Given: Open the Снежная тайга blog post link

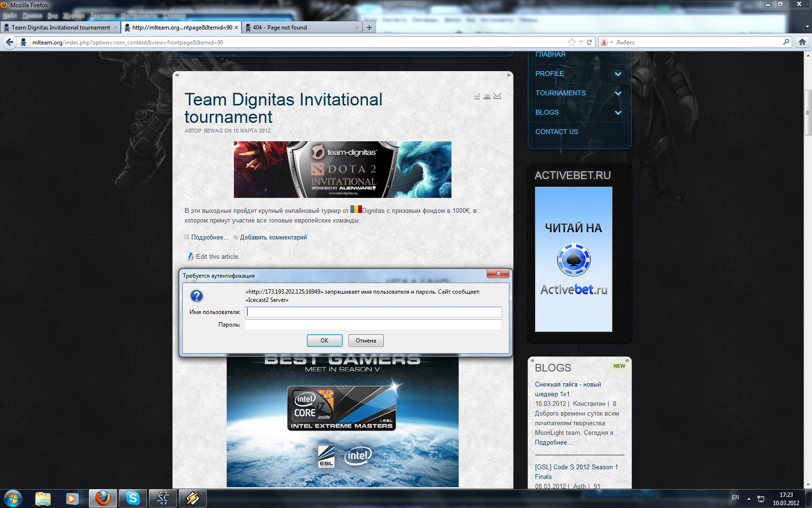Looking at the screenshot, I should (x=568, y=389).
